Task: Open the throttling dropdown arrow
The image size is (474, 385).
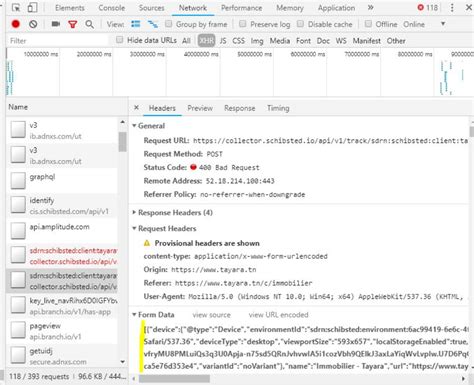Action: pyautogui.click(x=443, y=24)
